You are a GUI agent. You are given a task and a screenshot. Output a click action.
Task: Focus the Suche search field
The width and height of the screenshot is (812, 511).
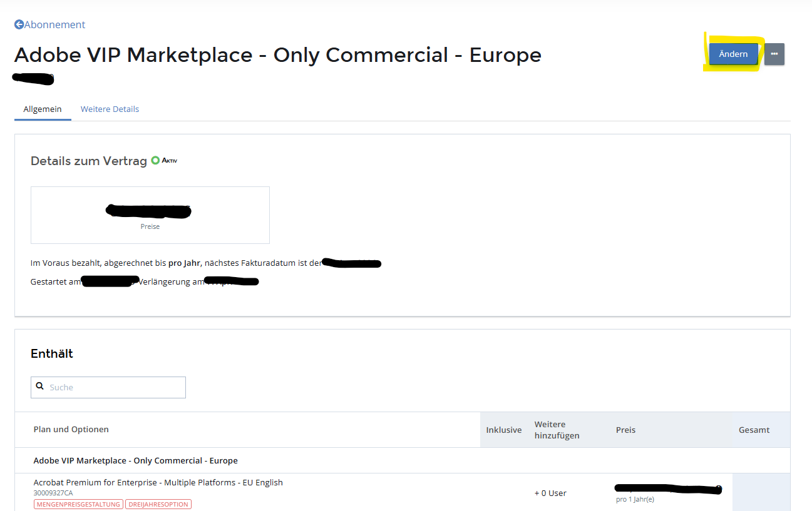coord(116,387)
